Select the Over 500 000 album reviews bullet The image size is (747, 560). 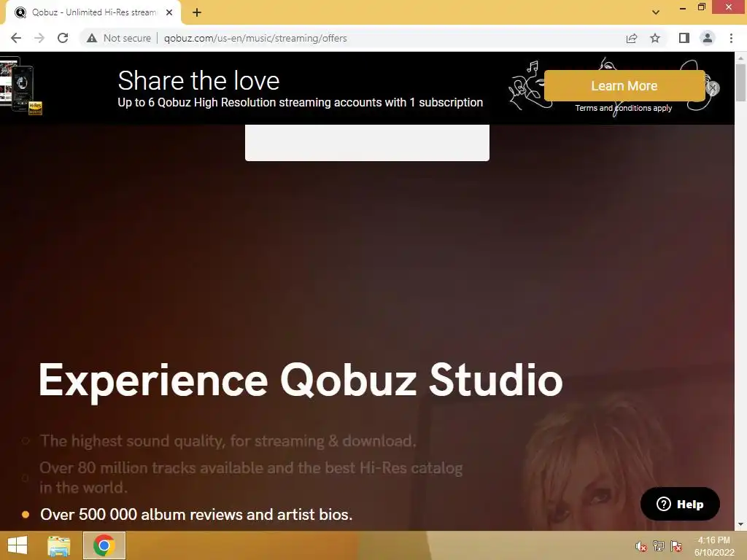pyautogui.click(x=196, y=514)
